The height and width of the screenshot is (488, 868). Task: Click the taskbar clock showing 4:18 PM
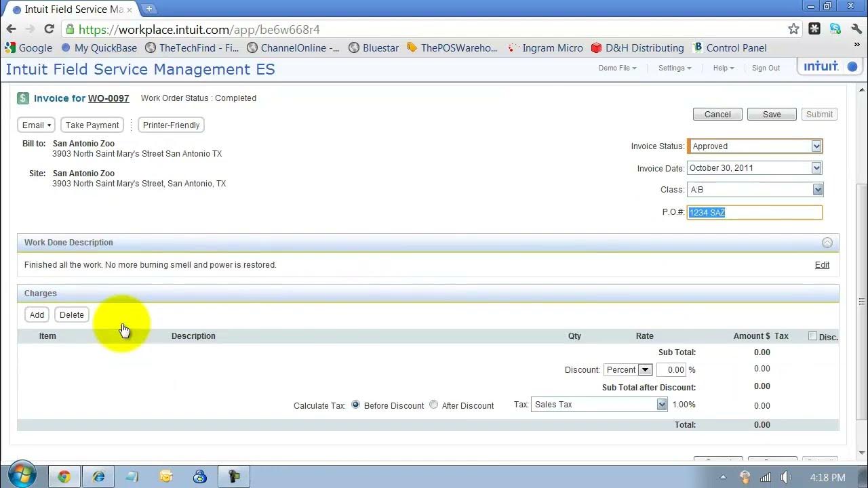(x=828, y=477)
